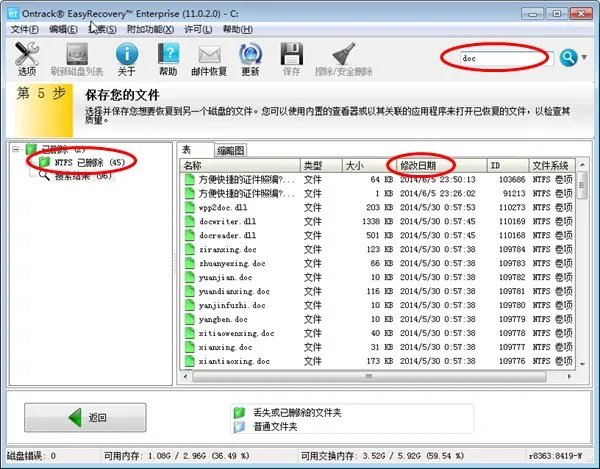Select NTFS 已删除 (45) tree folder

pyautogui.click(x=83, y=163)
